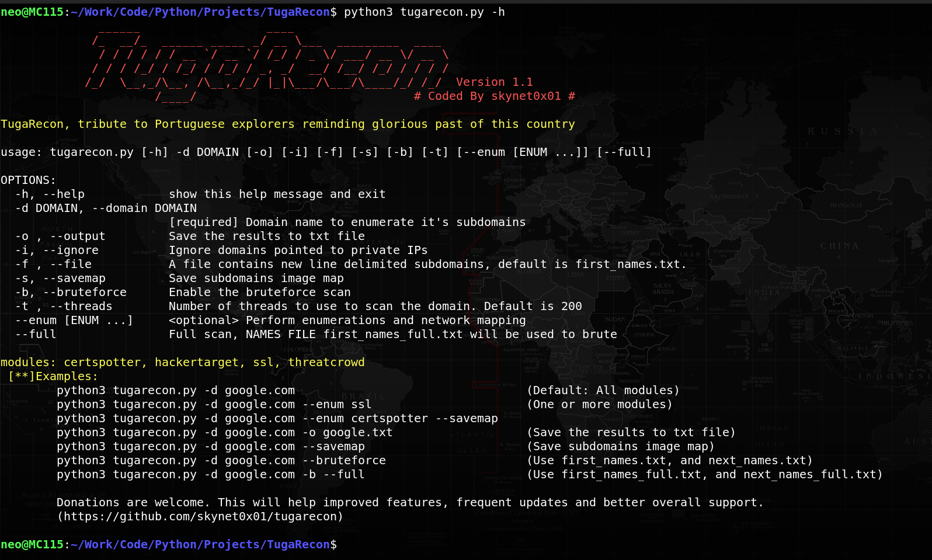Click the top prompt path '~/Work/Code/Python/Projects/TugaRecon'
This screenshot has height=560, width=932.
click(x=200, y=12)
